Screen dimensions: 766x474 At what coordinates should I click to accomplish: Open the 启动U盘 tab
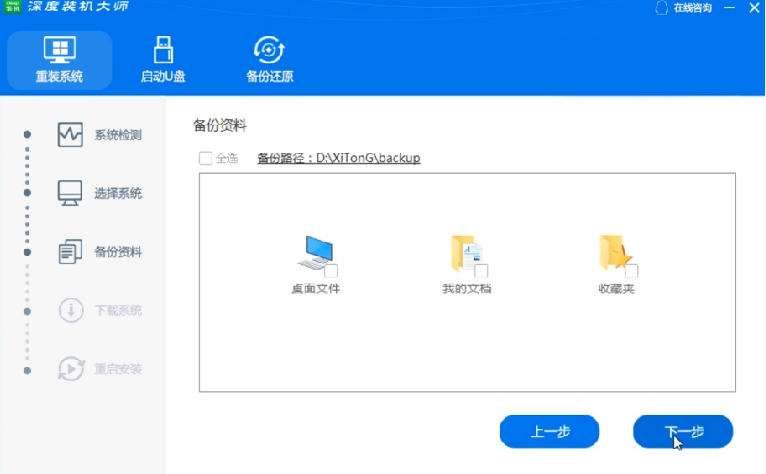[x=163, y=59]
